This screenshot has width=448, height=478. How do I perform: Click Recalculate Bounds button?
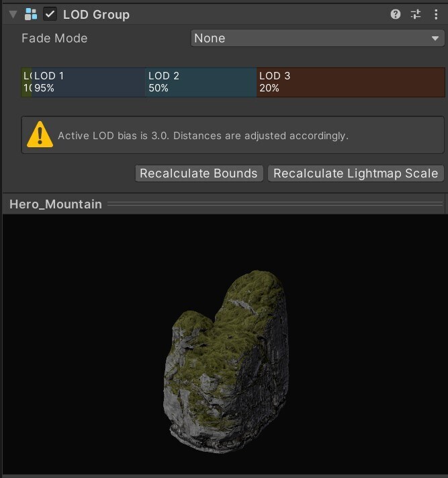[199, 173]
